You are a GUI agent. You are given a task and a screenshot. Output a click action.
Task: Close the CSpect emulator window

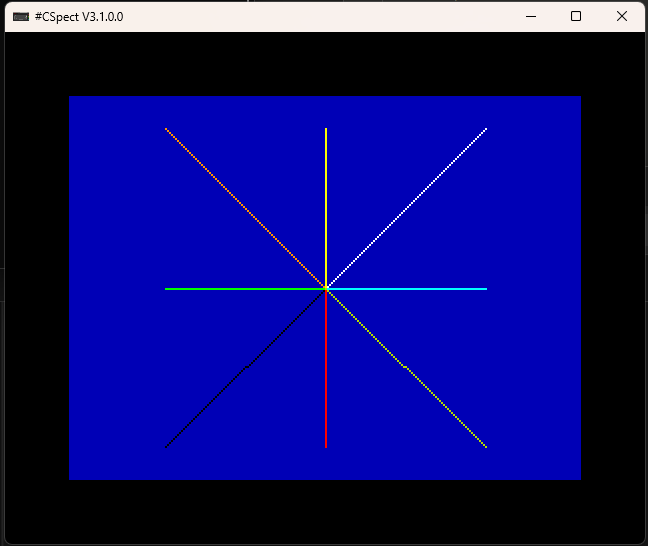click(x=622, y=16)
